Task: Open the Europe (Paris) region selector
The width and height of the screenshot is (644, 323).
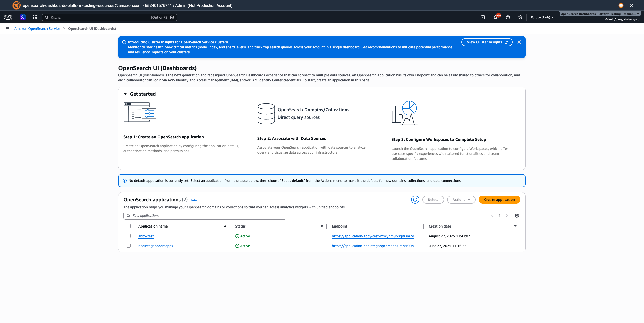Action: 542,17
